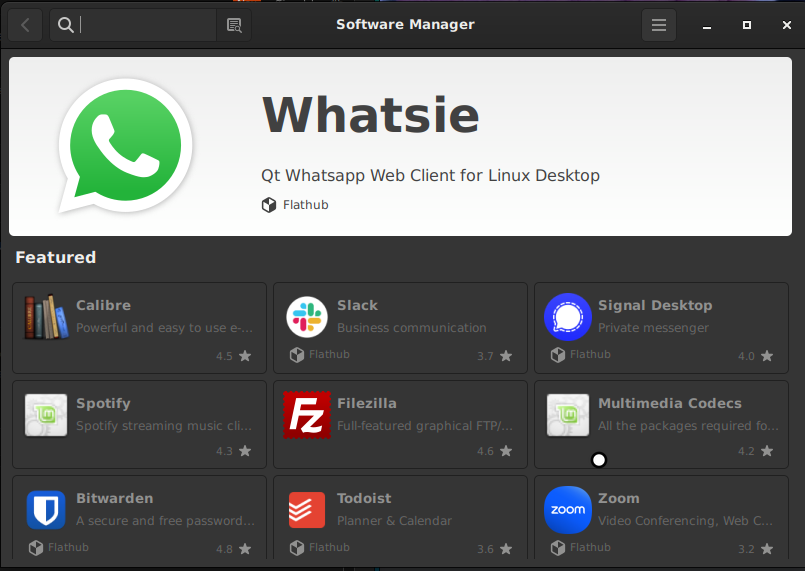The height and width of the screenshot is (571, 805).
Task: Focus the search text field
Action: click(132, 25)
